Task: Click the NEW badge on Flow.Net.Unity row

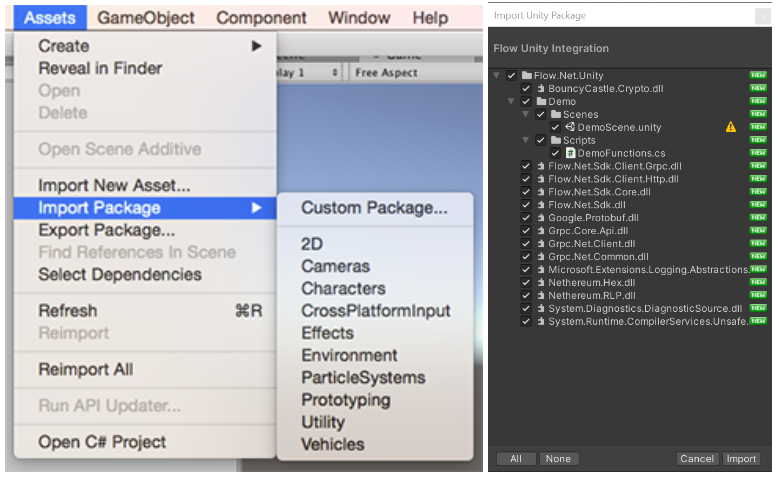Action: tap(758, 75)
